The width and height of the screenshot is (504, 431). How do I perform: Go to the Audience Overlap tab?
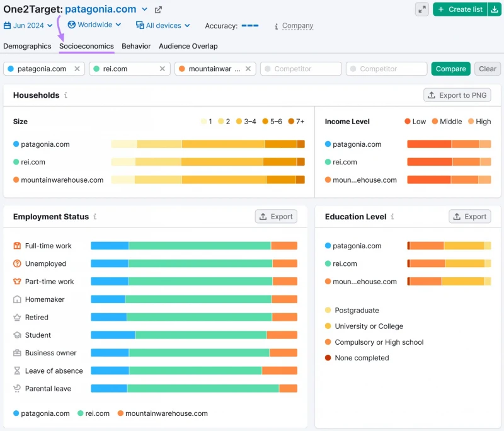[x=188, y=46]
